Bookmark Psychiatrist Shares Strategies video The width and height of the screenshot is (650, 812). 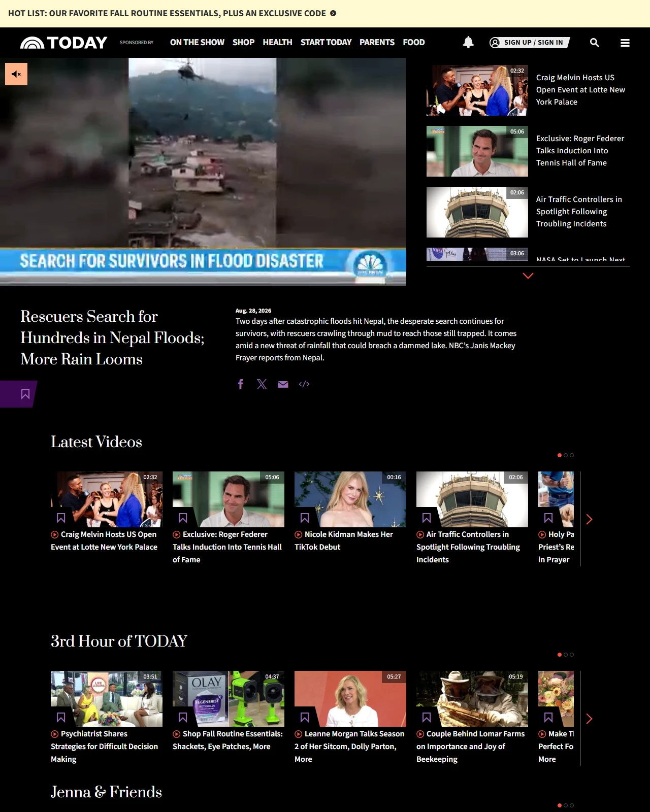point(61,718)
